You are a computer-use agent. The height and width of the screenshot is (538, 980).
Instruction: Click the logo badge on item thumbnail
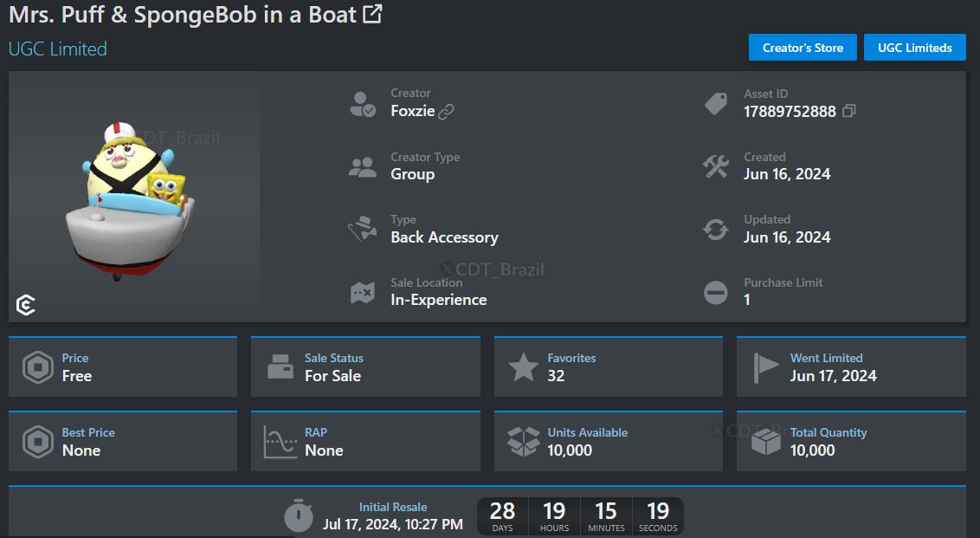(x=26, y=305)
